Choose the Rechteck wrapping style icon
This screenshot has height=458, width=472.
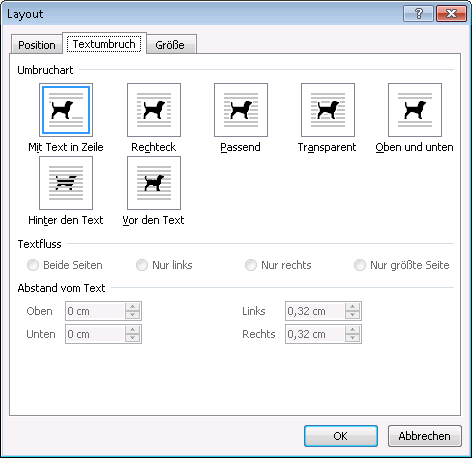(154, 110)
